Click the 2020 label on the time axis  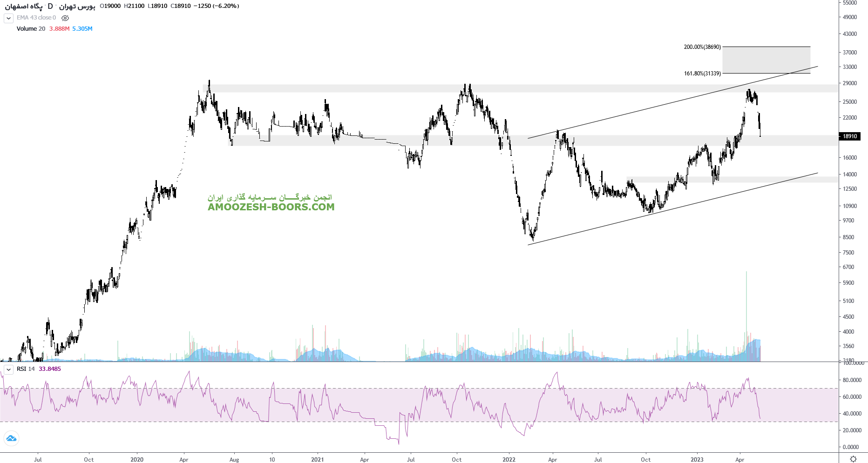pyautogui.click(x=137, y=460)
